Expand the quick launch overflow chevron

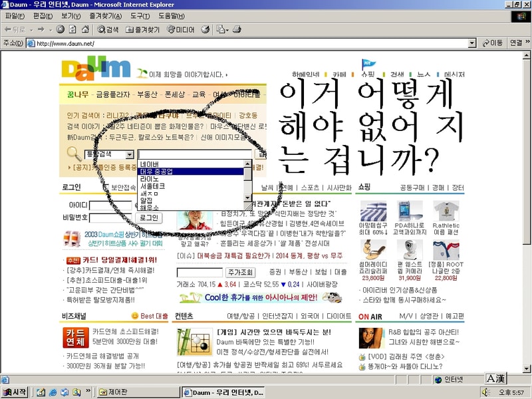[x=88, y=391]
